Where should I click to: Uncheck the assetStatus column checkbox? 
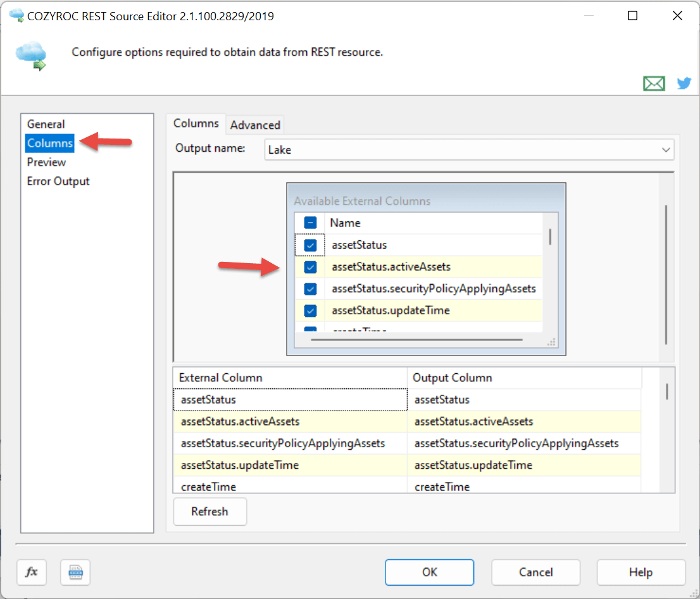click(310, 245)
